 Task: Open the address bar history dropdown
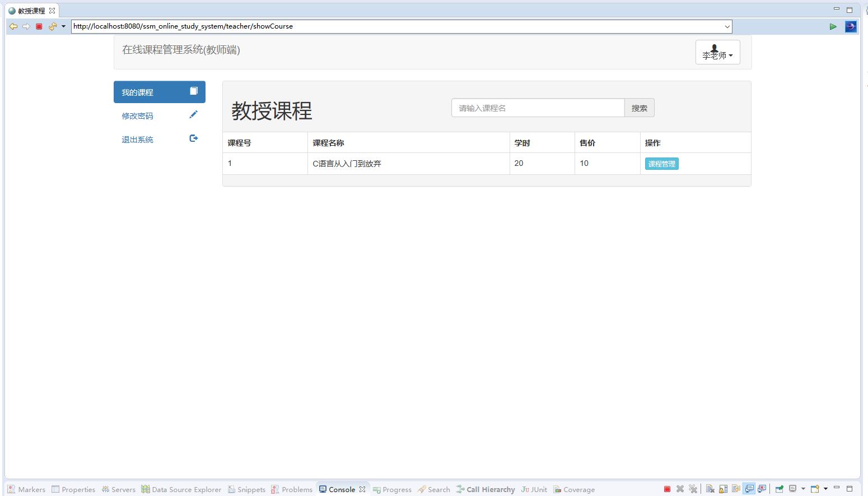pyautogui.click(x=726, y=26)
